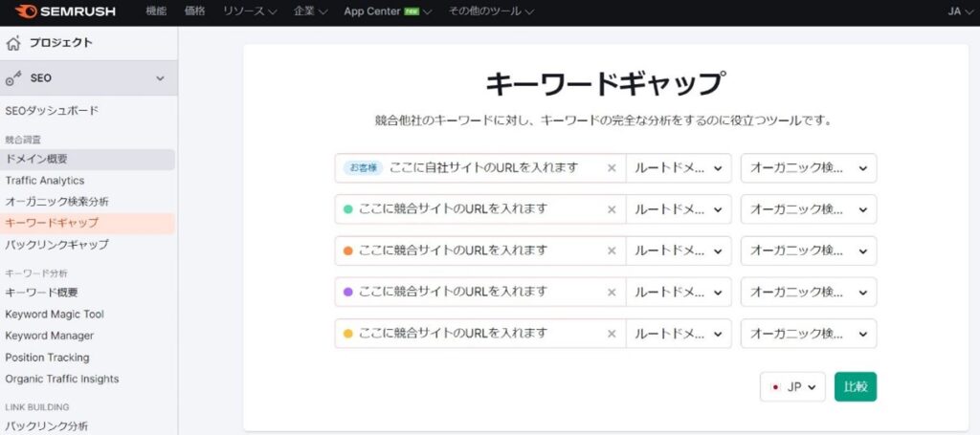
Task: Open the JP country dropdown
Action: click(793, 387)
